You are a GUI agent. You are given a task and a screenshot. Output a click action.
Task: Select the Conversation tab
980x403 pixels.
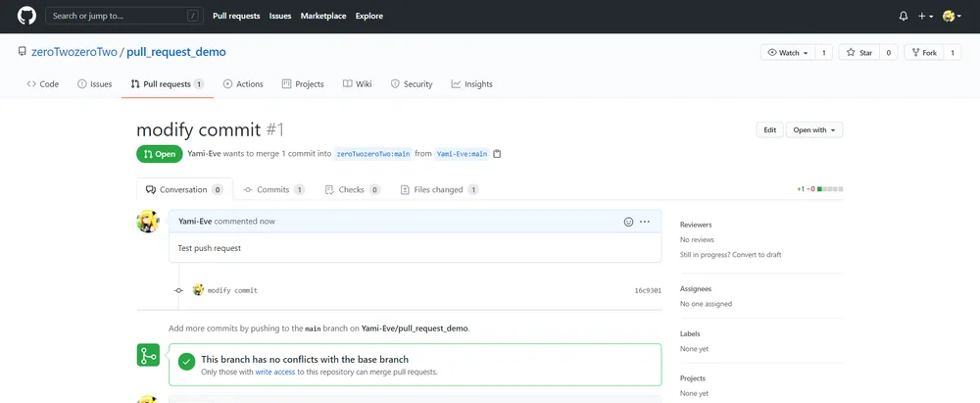[184, 189]
